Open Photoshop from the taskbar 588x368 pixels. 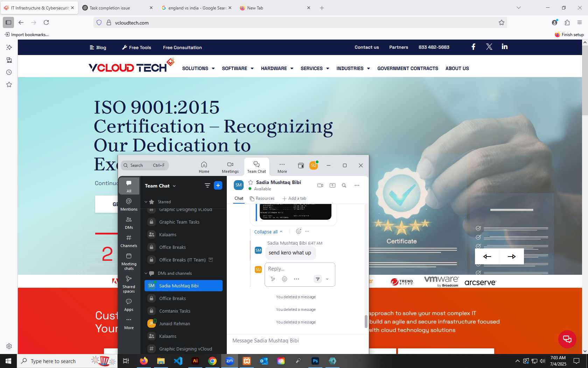pyautogui.click(x=315, y=361)
